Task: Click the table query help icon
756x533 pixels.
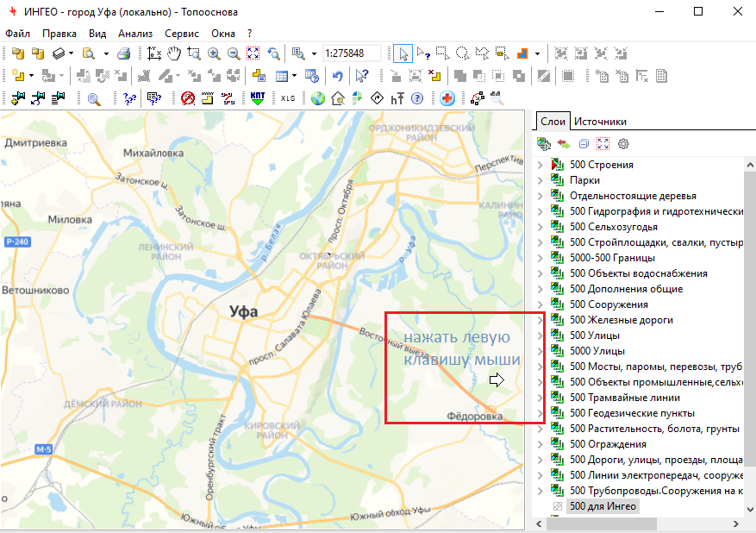Action: tap(312, 76)
